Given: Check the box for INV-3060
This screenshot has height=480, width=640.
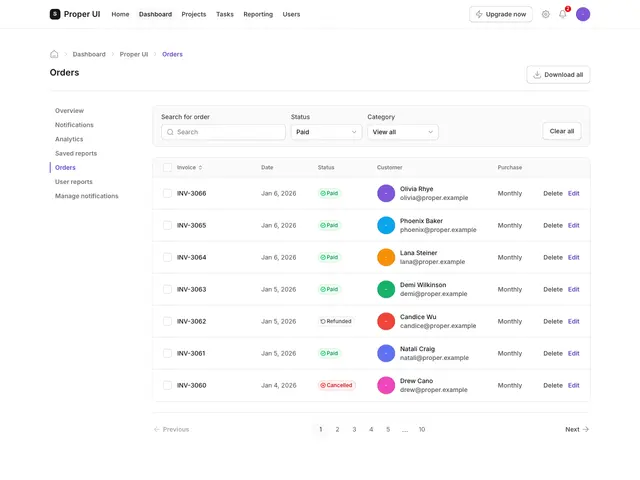Looking at the screenshot, I should (x=167, y=385).
